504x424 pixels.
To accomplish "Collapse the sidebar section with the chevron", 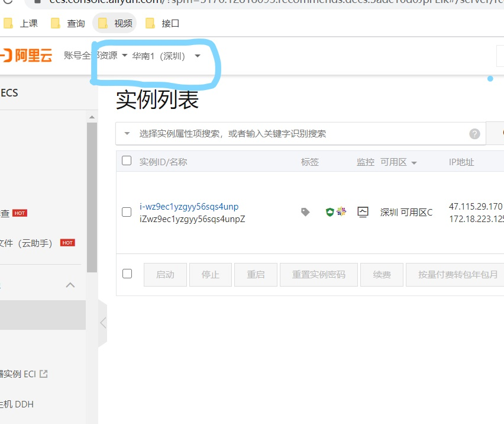I will pos(70,285).
